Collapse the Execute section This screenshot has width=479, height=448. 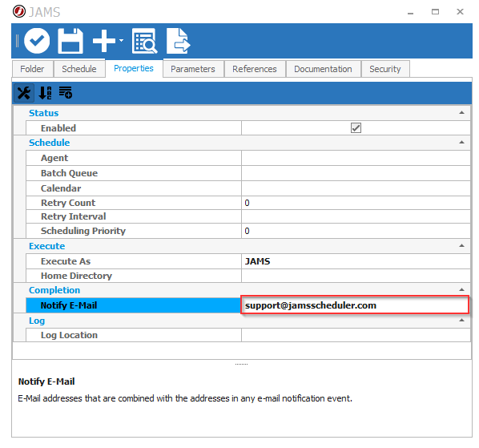coord(461,246)
